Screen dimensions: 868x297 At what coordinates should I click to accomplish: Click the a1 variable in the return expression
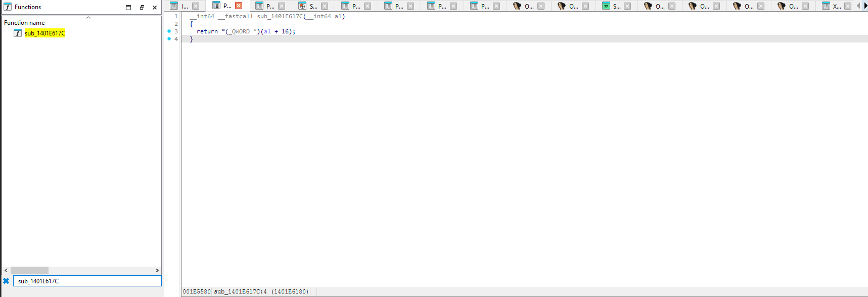(x=267, y=31)
